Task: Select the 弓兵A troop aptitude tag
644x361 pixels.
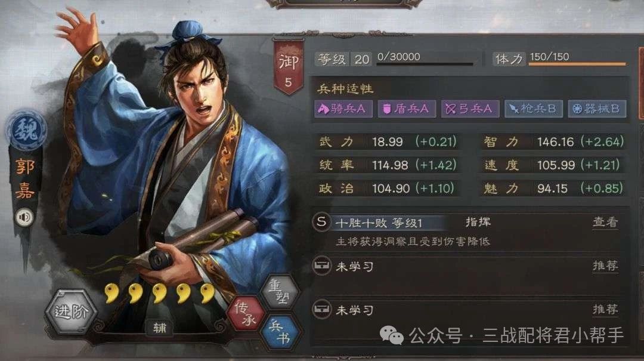Action: [x=470, y=109]
